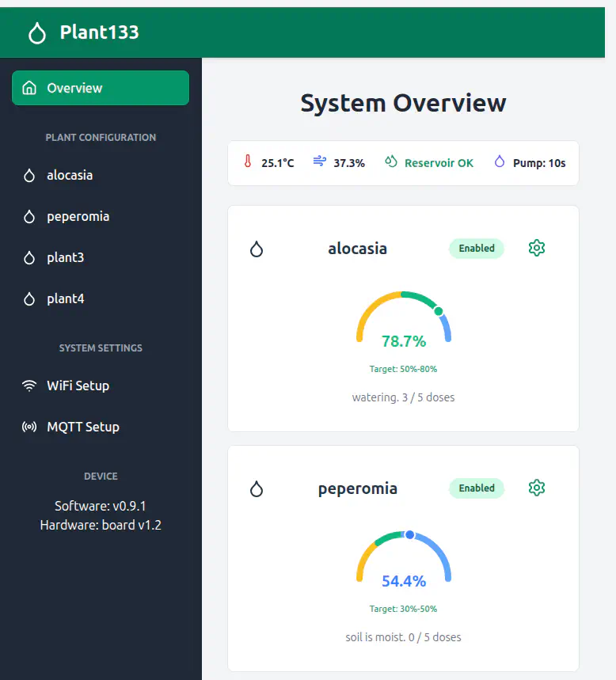This screenshot has width=616, height=680.
Task: Click the humidity wind icon
Action: pos(319,161)
